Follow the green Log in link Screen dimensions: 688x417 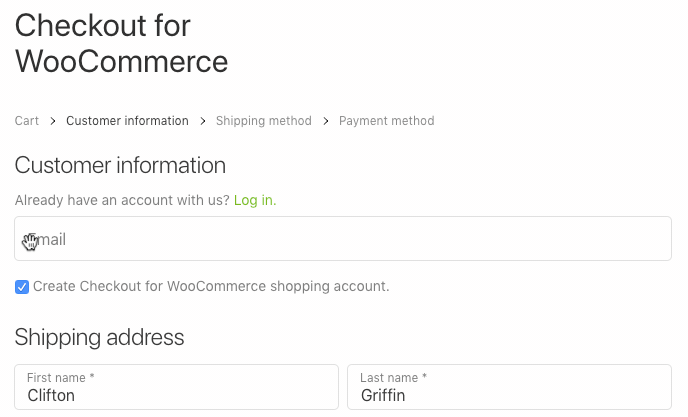(x=255, y=200)
